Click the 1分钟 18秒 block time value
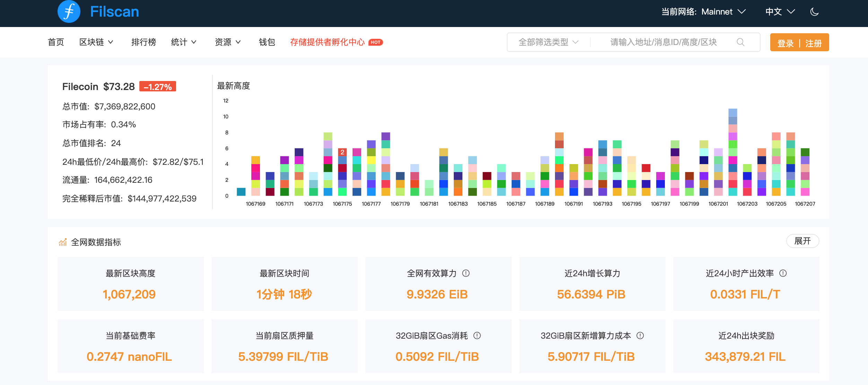 284,294
